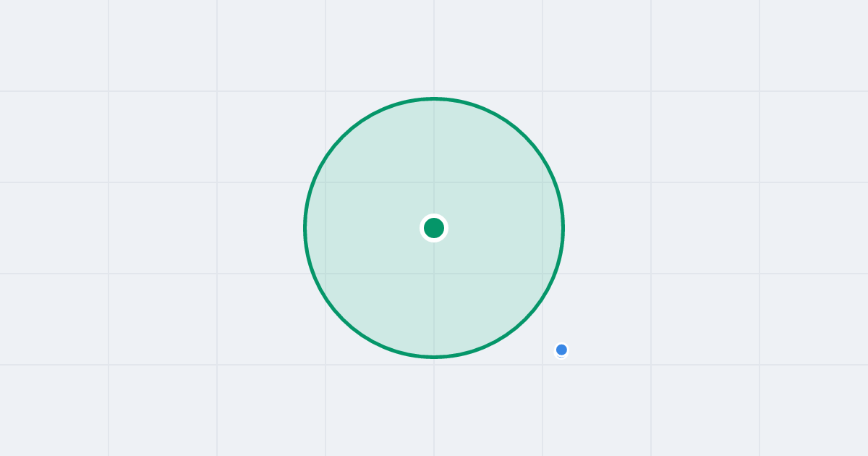Pick the blue point beside the circle
868x456 pixels.
click(561, 350)
